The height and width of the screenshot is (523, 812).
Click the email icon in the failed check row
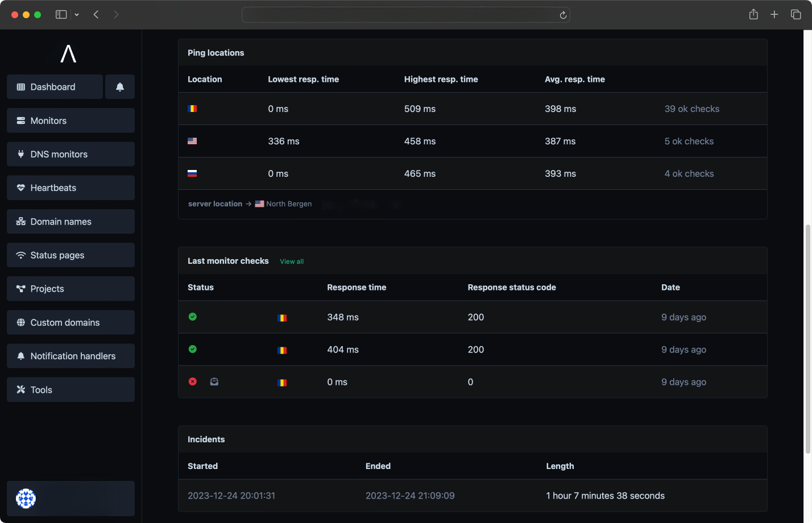pyautogui.click(x=214, y=381)
